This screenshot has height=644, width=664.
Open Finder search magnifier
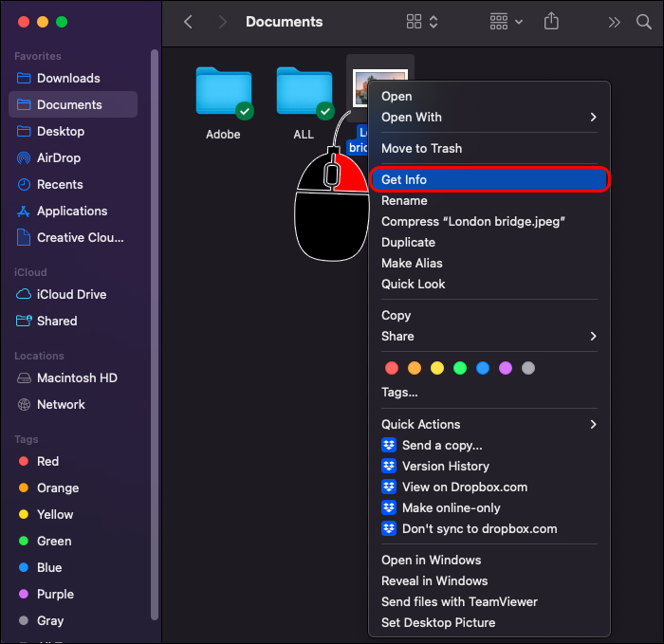[644, 22]
